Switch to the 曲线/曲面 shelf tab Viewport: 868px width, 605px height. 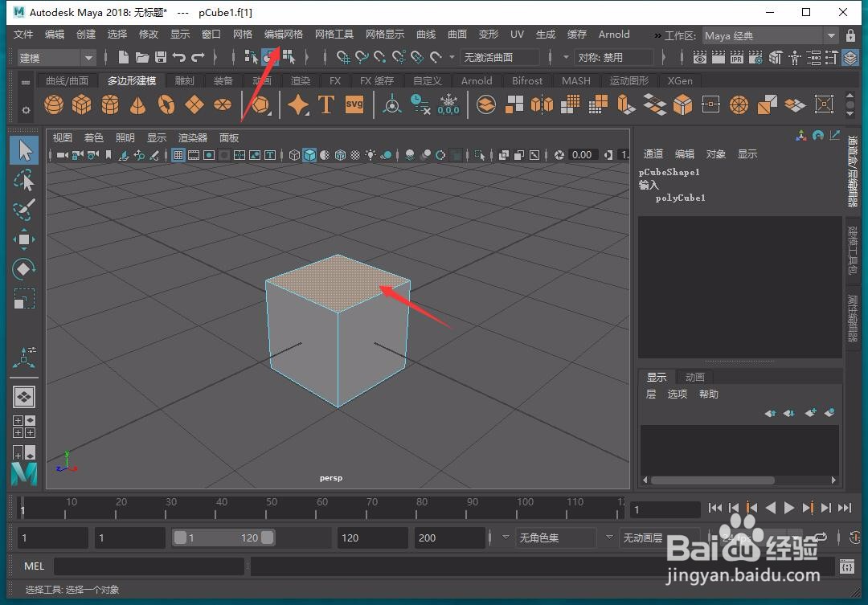[67, 81]
